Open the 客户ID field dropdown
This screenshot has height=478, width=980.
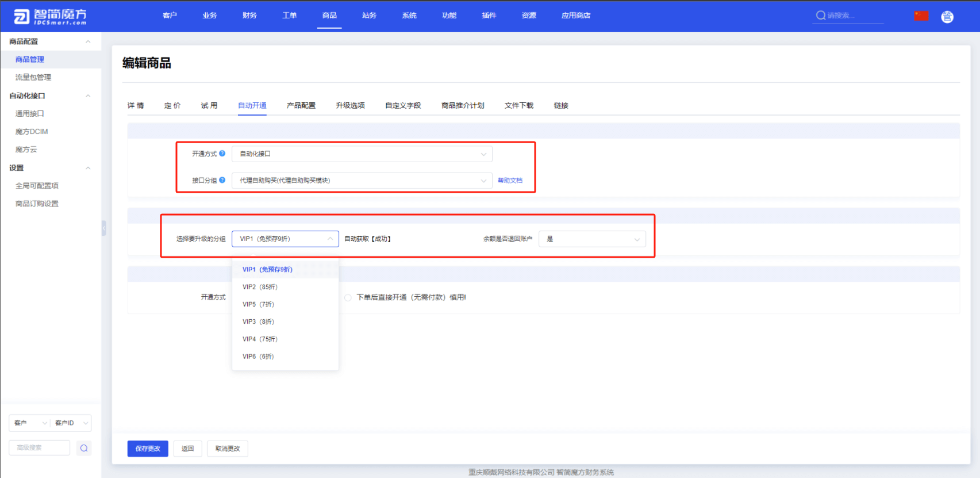click(x=71, y=423)
